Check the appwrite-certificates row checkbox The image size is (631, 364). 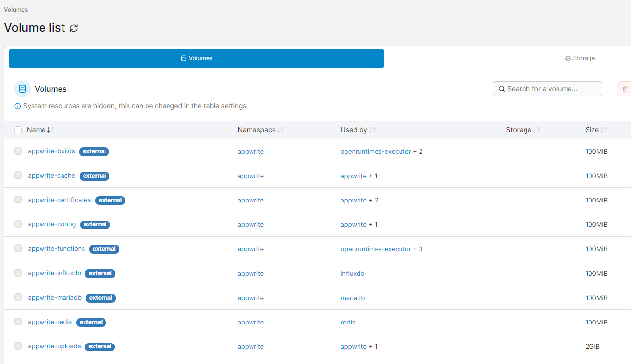coord(18,200)
